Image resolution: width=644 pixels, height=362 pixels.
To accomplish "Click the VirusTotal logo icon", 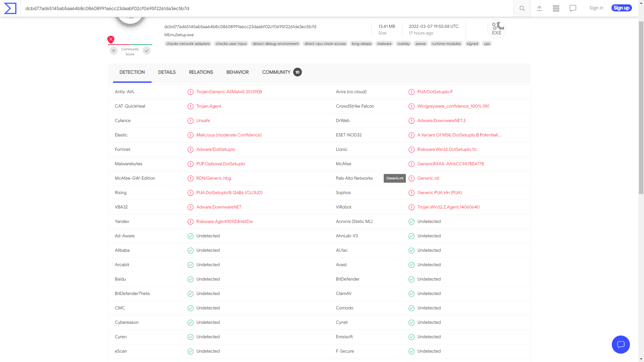I will [10, 8].
